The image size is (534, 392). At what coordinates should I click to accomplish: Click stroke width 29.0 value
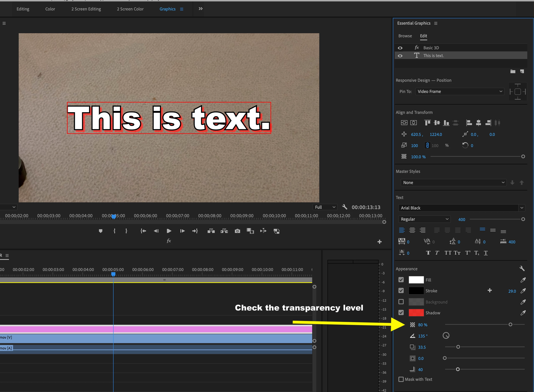tap(512, 291)
